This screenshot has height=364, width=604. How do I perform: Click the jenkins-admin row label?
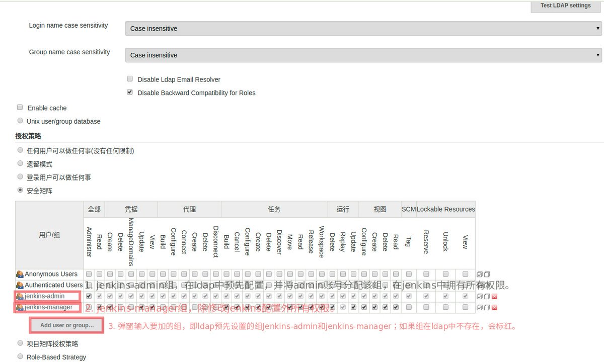[45, 296]
